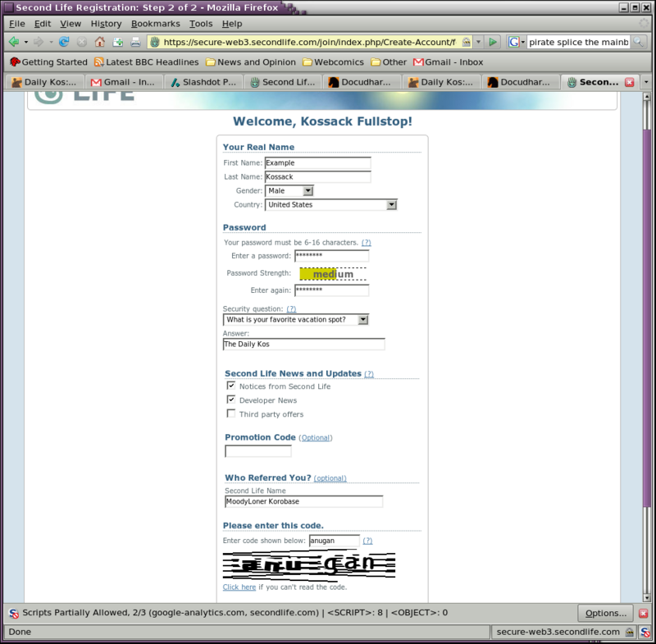
Task: Open the Security question dropdown
Action: [x=296, y=320]
